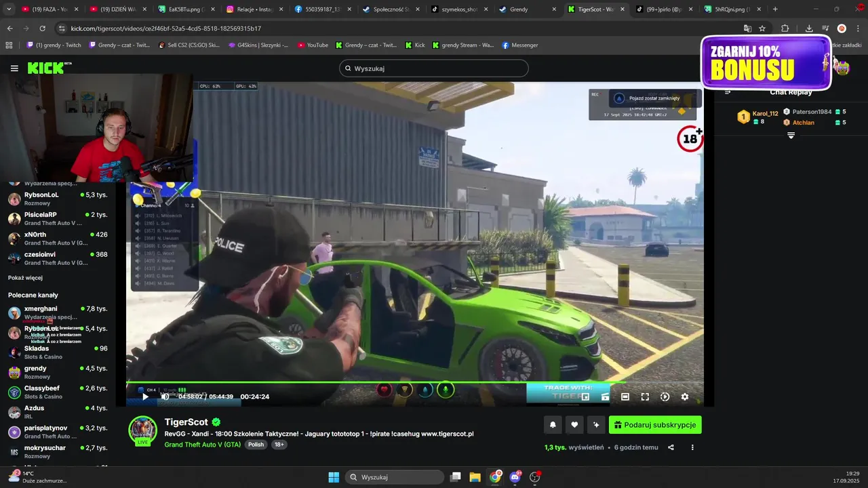
Task: Expand the gift leaderboard arrow
Action: 791,136
